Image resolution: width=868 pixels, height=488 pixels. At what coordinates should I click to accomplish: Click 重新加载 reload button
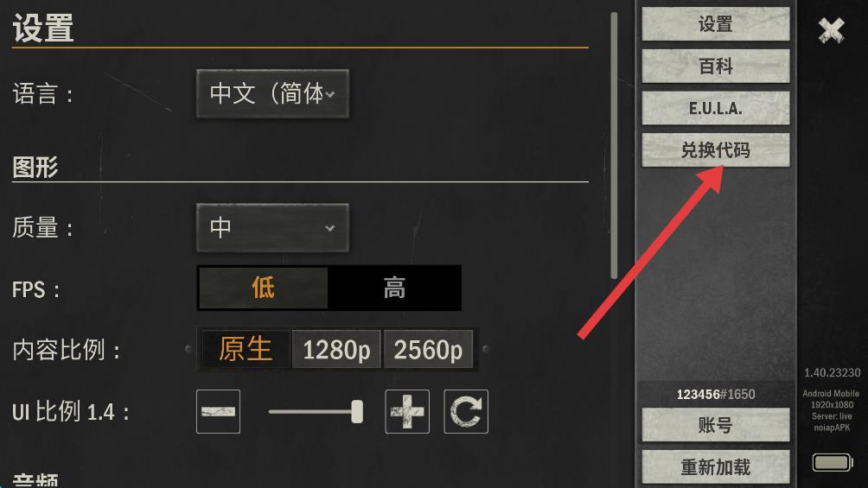715,466
